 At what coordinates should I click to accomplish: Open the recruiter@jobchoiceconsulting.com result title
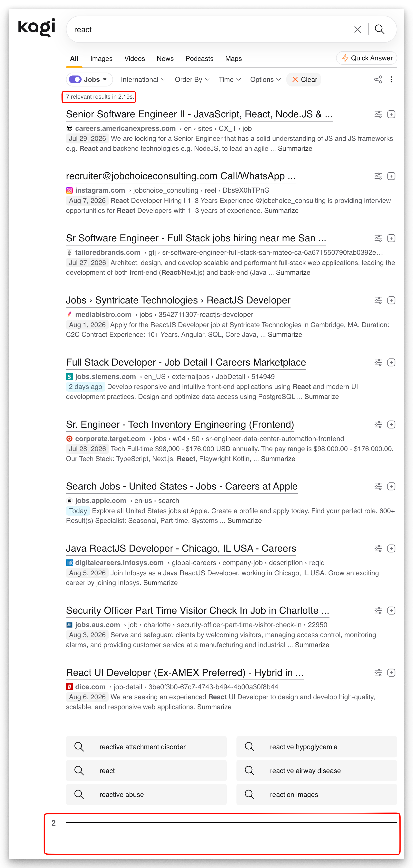tap(180, 176)
